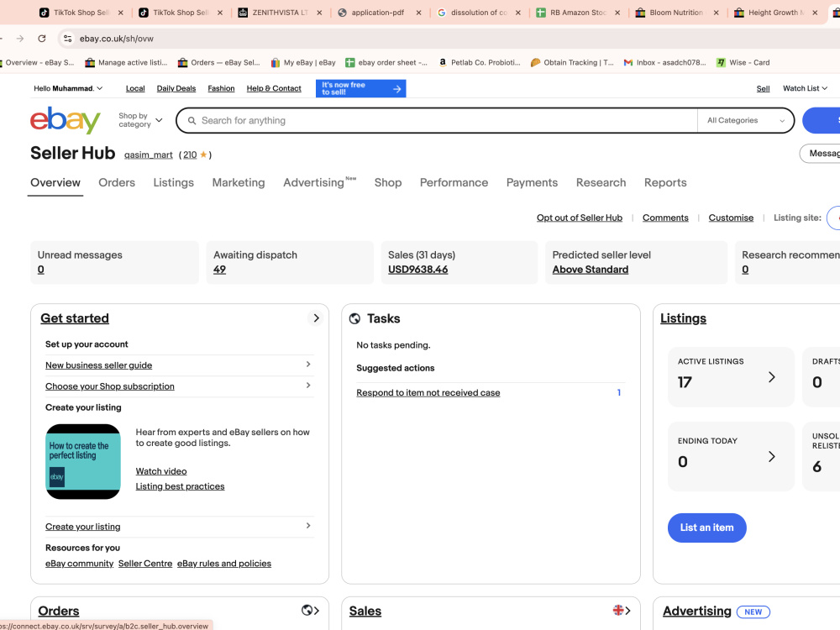Go to the Performance tab
The width and height of the screenshot is (840, 630).
click(x=454, y=182)
